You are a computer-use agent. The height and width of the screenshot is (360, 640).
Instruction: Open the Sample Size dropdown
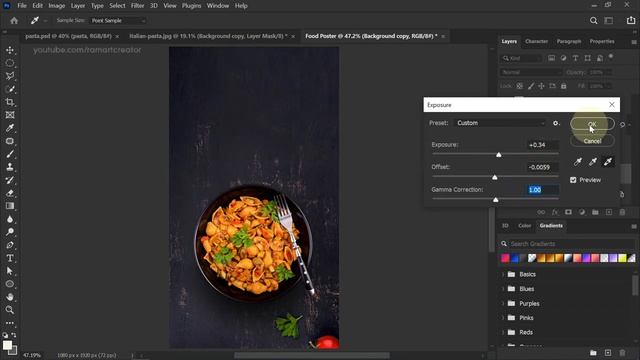118,20
